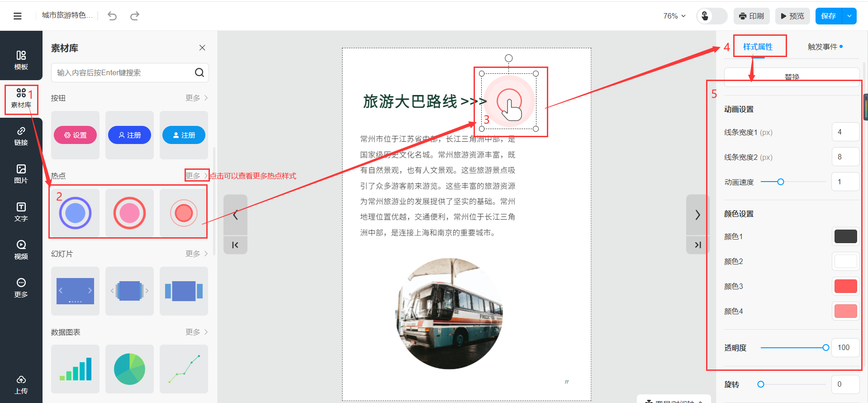The height and width of the screenshot is (403, 868).
Task: Select the 样式属性 tab
Action: (x=758, y=47)
